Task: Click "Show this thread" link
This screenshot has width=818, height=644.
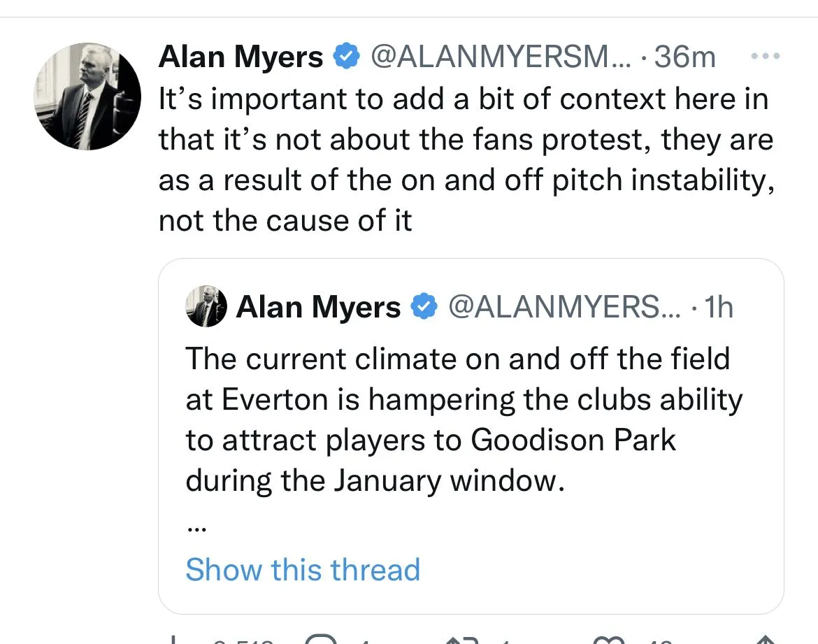Action: pos(303,569)
